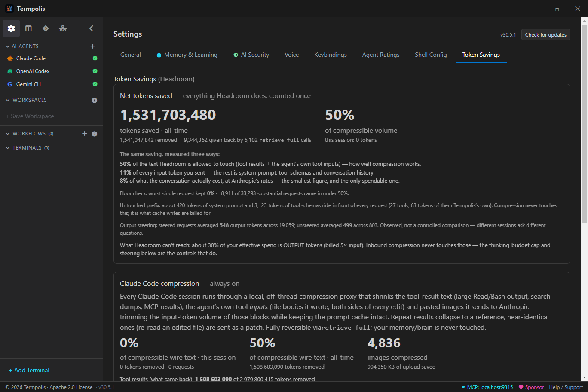Open the Shell Config tab
The width and height of the screenshot is (588, 392).
(431, 55)
